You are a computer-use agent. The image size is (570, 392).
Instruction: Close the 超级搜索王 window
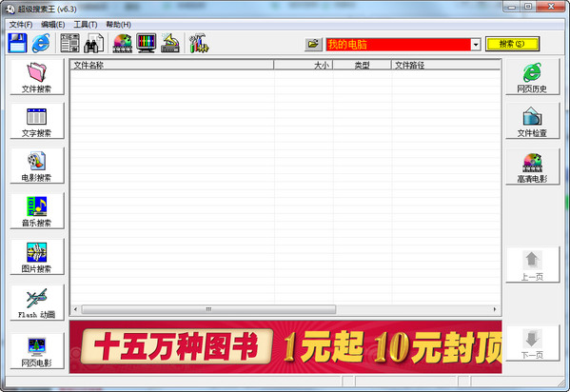point(551,7)
